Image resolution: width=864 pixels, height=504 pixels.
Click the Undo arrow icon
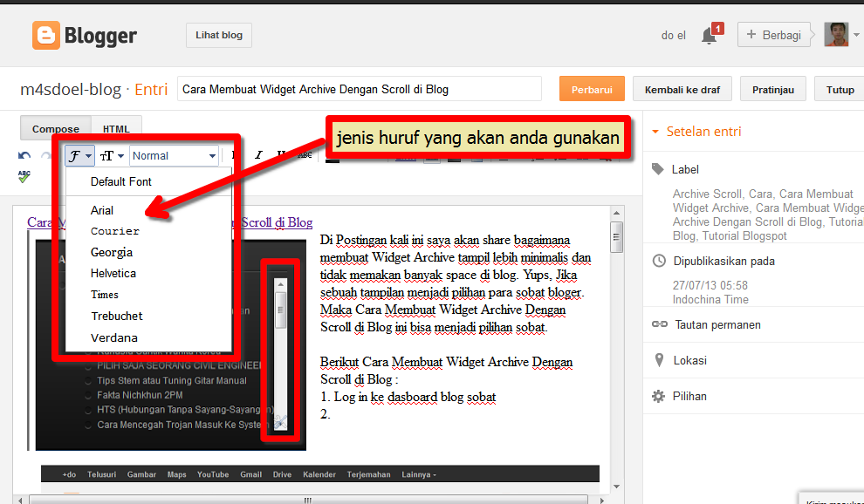point(24,156)
